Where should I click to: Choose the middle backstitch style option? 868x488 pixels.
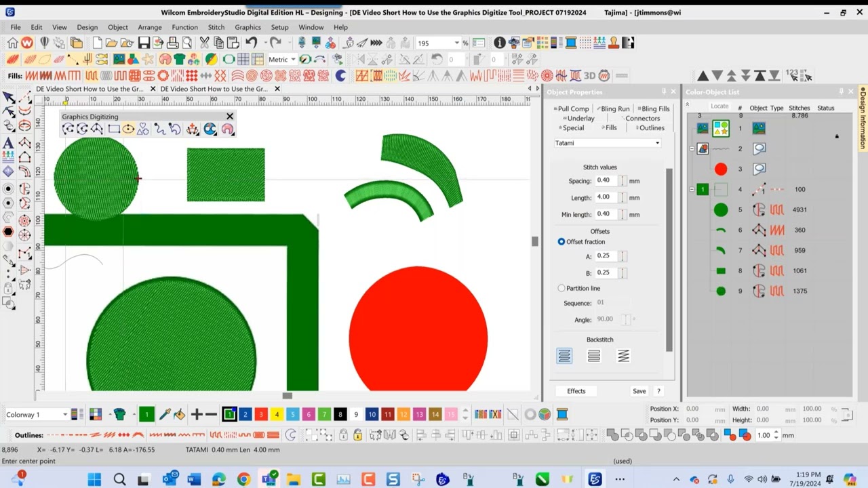[594, 356]
